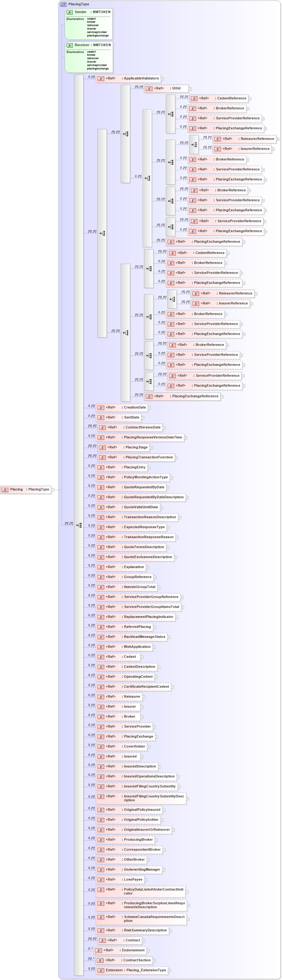282x980 pixels.
Task: Collapse the Placing root element box
Action: point(53,490)
